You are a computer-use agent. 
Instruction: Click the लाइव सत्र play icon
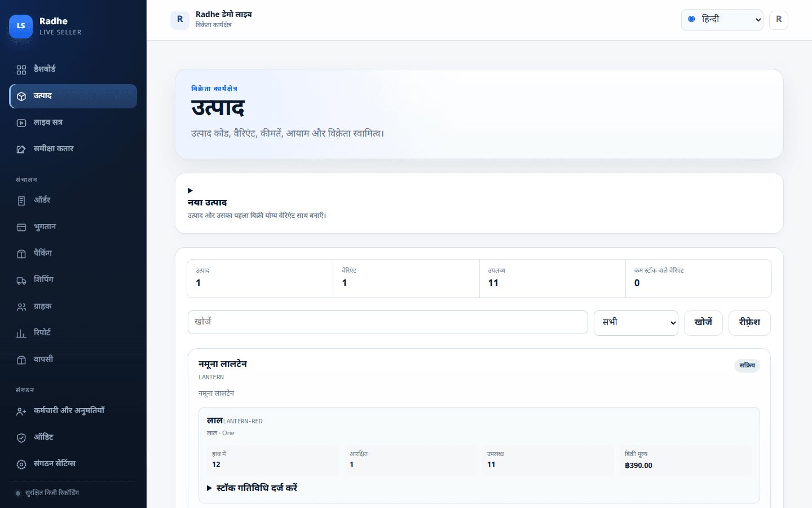(21, 122)
